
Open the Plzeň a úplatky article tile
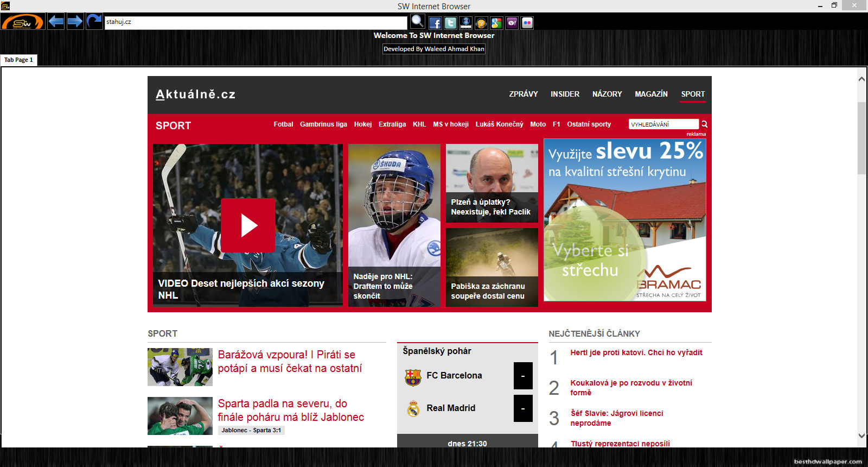point(492,183)
